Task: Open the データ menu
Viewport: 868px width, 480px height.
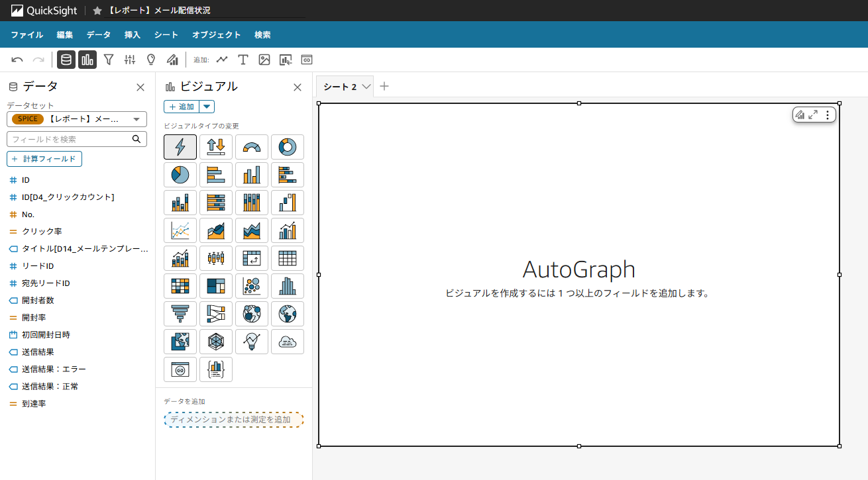Action: pyautogui.click(x=99, y=34)
